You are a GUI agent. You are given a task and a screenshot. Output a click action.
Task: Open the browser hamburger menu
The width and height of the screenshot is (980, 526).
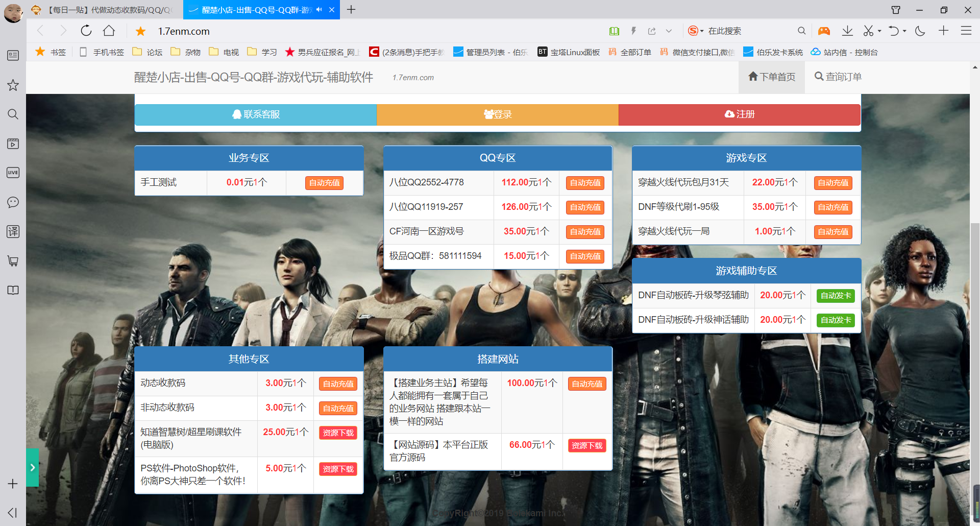pos(966,31)
